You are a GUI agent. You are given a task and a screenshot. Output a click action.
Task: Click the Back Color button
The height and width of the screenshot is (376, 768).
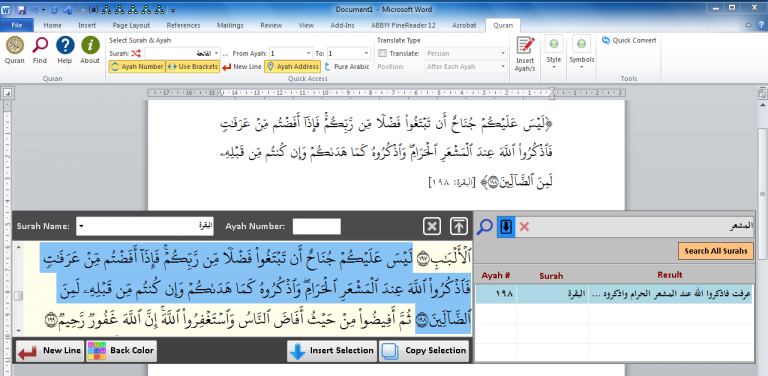[x=121, y=351]
